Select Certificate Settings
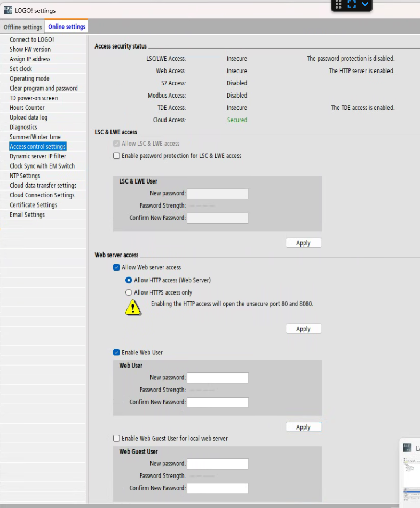Screen dimensions: 420x508 [34, 205]
